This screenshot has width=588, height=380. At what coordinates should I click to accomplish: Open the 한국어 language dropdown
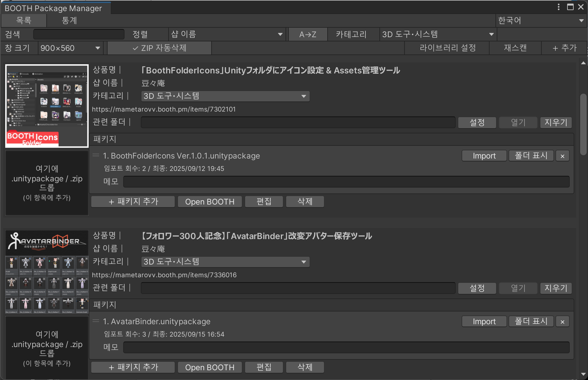541,20
